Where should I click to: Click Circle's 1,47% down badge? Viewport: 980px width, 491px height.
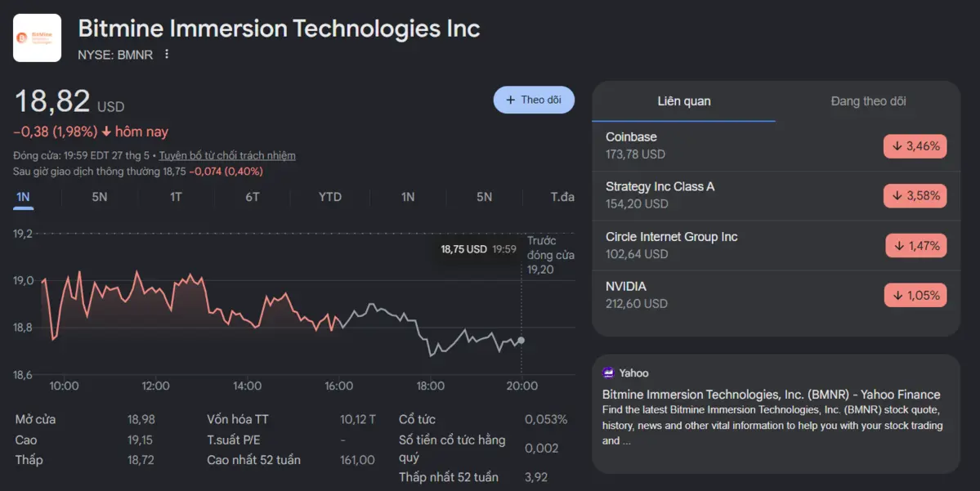point(915,245)
